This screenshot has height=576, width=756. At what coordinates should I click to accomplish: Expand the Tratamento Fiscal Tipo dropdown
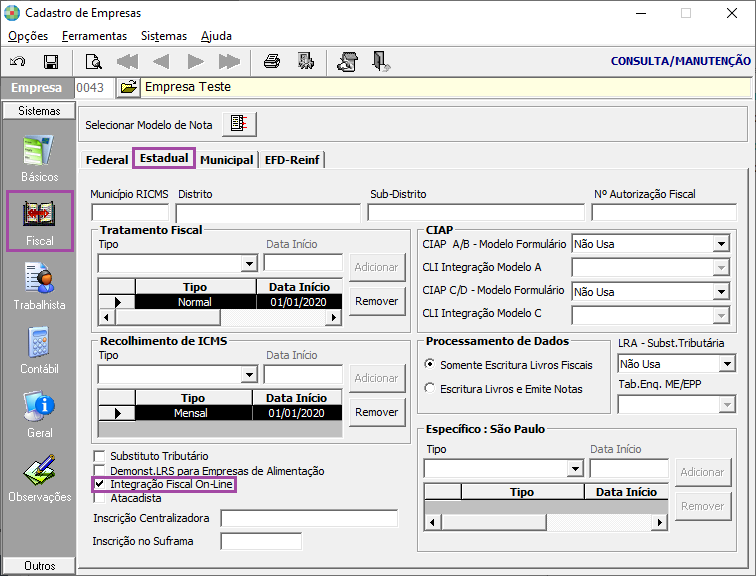pyautogui.click(x=249, y=263)
